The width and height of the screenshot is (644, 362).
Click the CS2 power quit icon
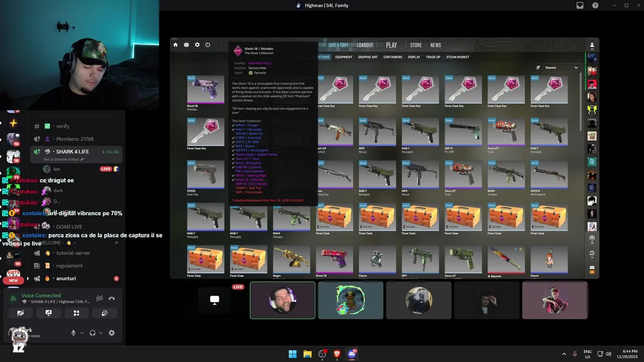[x=208, y=45]
